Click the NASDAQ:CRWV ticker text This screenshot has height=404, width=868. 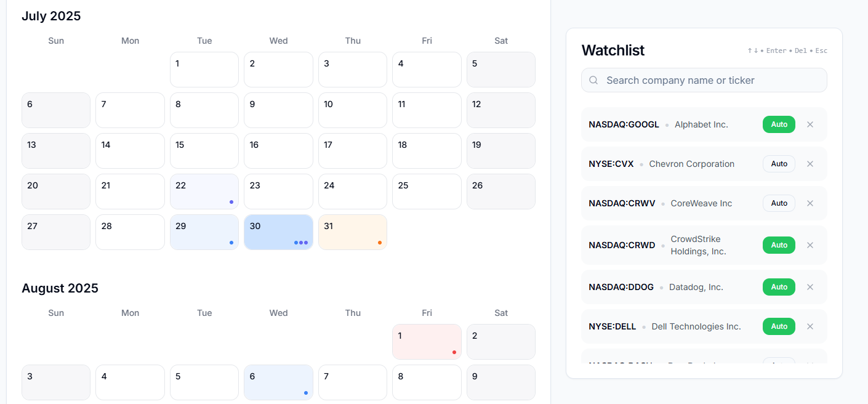point(622,203)
